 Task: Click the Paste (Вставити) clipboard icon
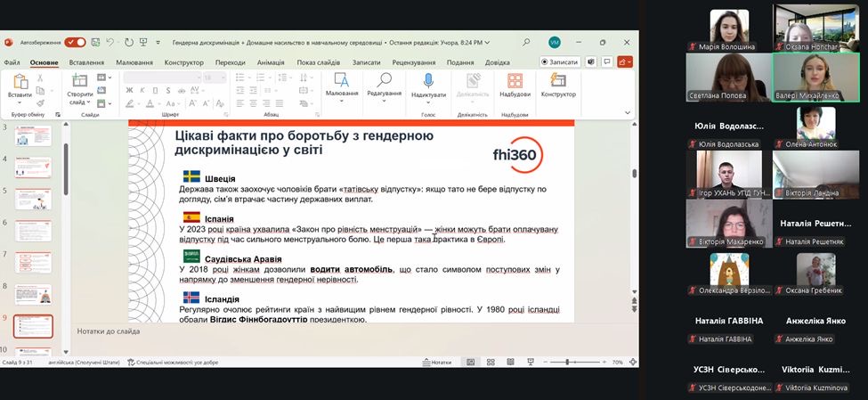point(20,82)
